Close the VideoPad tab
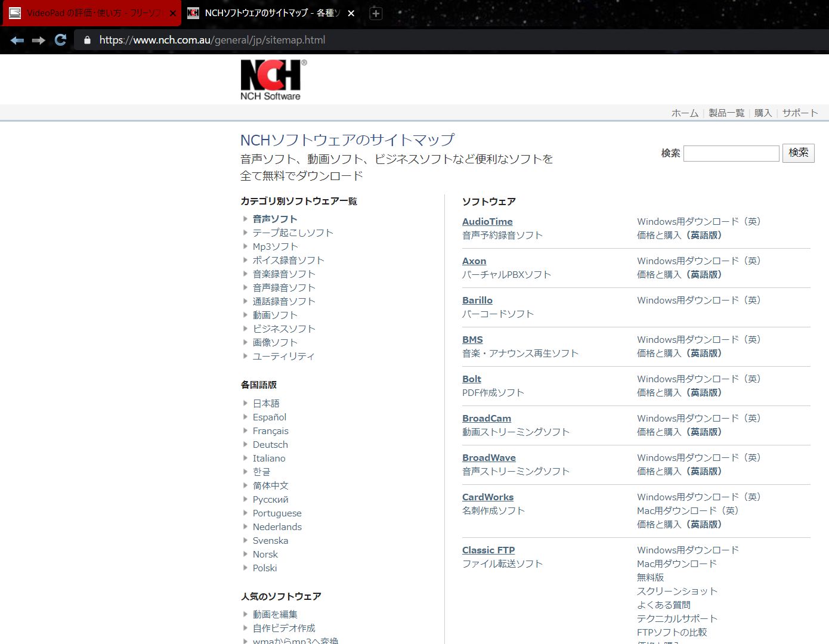Screen dimensions: 829x644 point(172,13)
